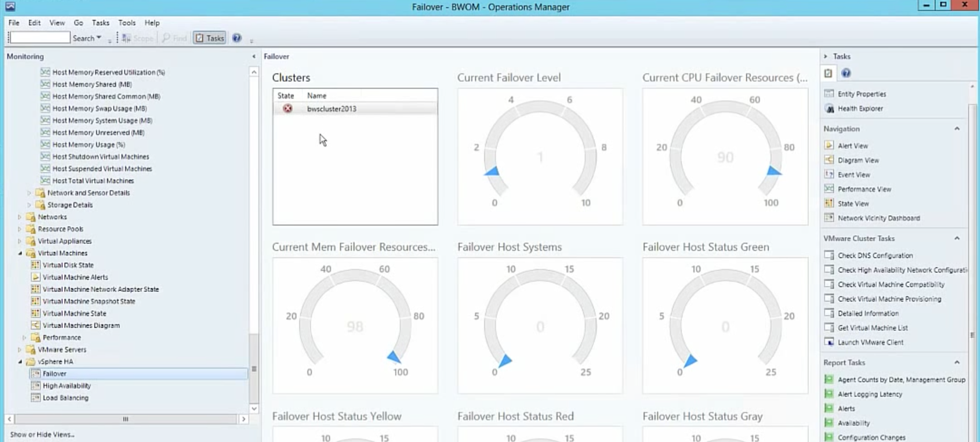Select the Virtual Machine State view
The height and width of the screenshot is (442, 980).
pyautogui.click(x=74, y=313)
